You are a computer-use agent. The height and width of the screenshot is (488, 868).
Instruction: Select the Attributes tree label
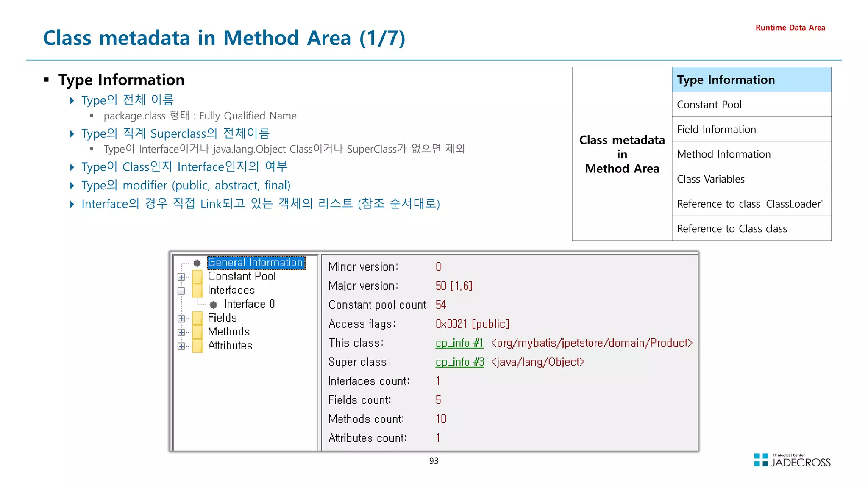[x=230, y=346]
